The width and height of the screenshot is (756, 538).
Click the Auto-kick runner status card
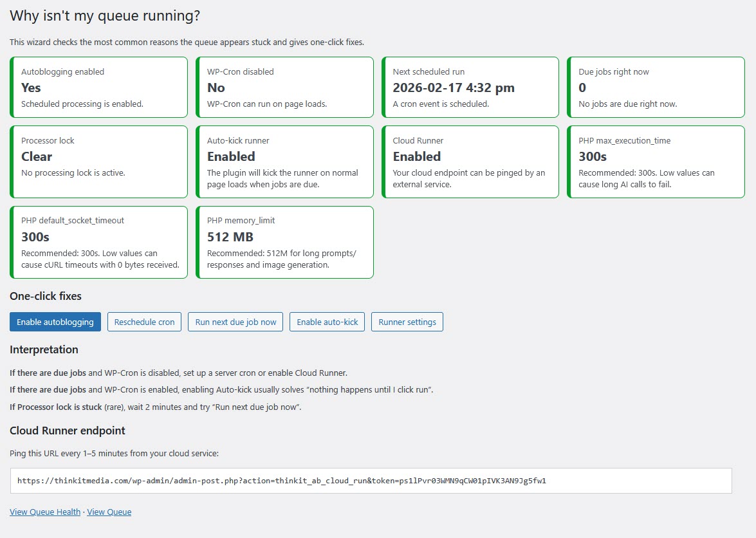click(x=284, y=162)
